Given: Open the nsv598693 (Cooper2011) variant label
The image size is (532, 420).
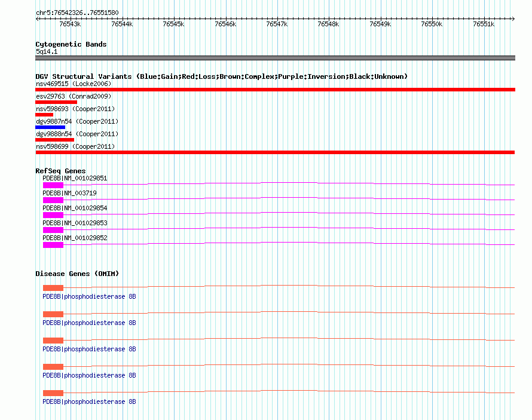Looking at the screenshot, I should coord(75,109).
